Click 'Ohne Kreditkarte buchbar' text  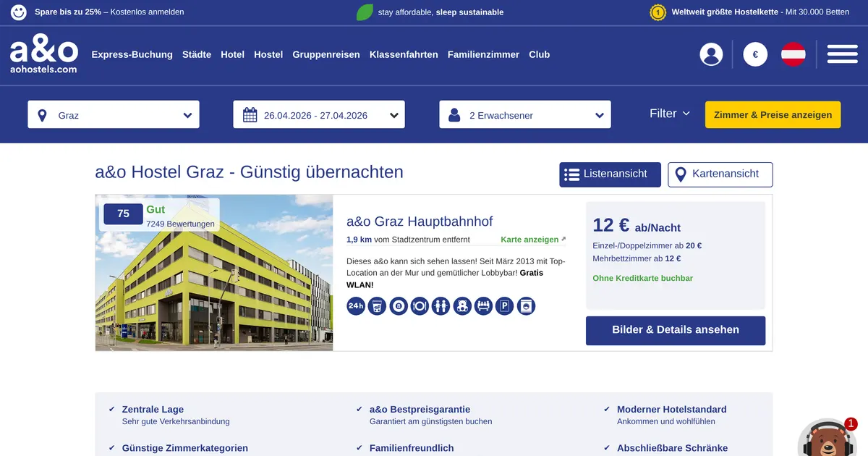(643, 279)
